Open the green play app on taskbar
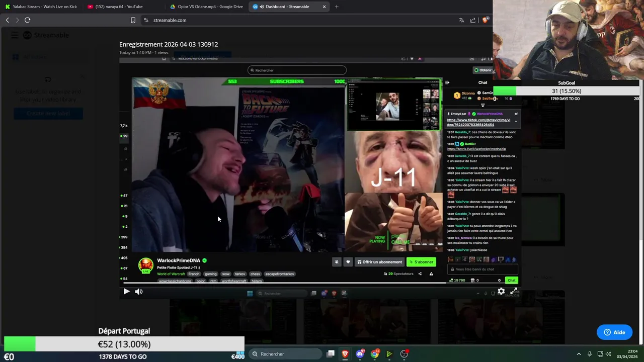This screenshot has width=644, height=362. coord(389,354)
